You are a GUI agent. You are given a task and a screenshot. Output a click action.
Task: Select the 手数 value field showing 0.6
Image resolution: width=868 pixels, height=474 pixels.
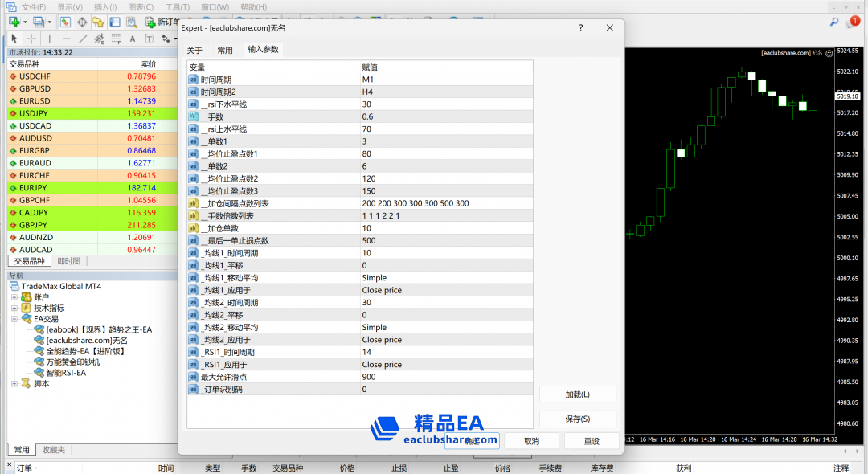pos(446,116)
